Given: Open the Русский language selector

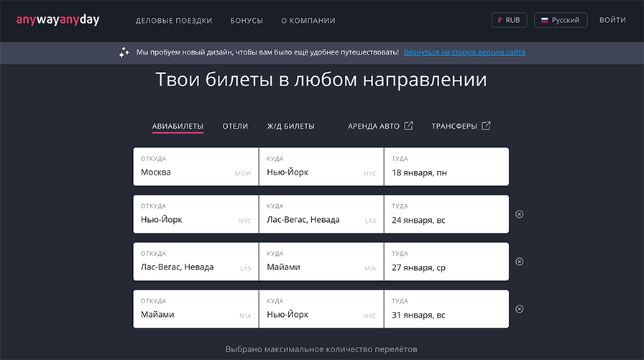Looking at the screenshot, I should click(x=560, y=20).
